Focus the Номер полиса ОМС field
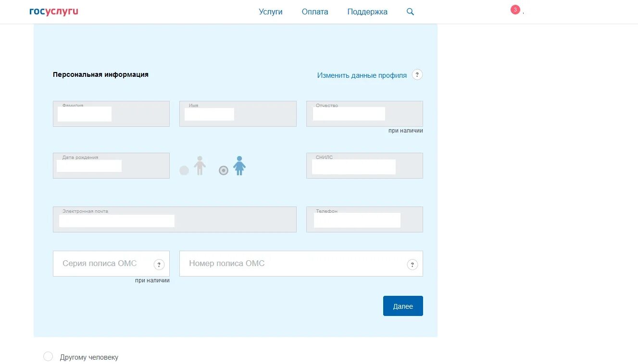The image size is (638, 364). pyautogui.click(x=301, y=264)
